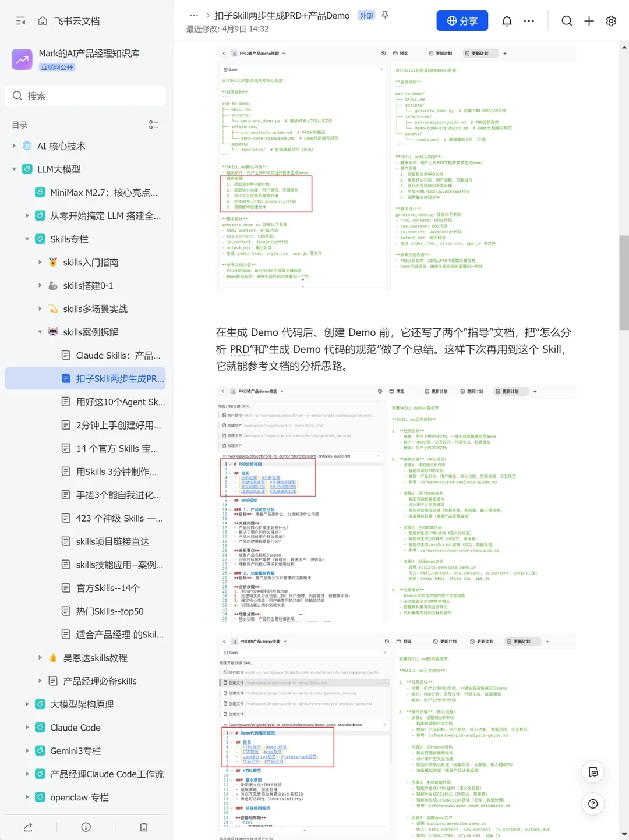Click the 飞书云文档 label
Image resolution: width=629 pixels, height=840 pixels.
pos(77,21)
